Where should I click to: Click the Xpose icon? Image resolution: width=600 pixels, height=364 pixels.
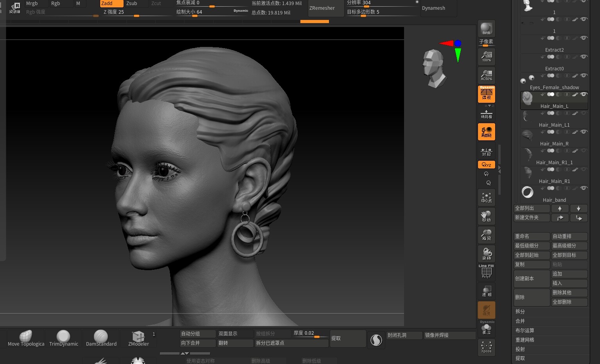click(x=486, y=347)
